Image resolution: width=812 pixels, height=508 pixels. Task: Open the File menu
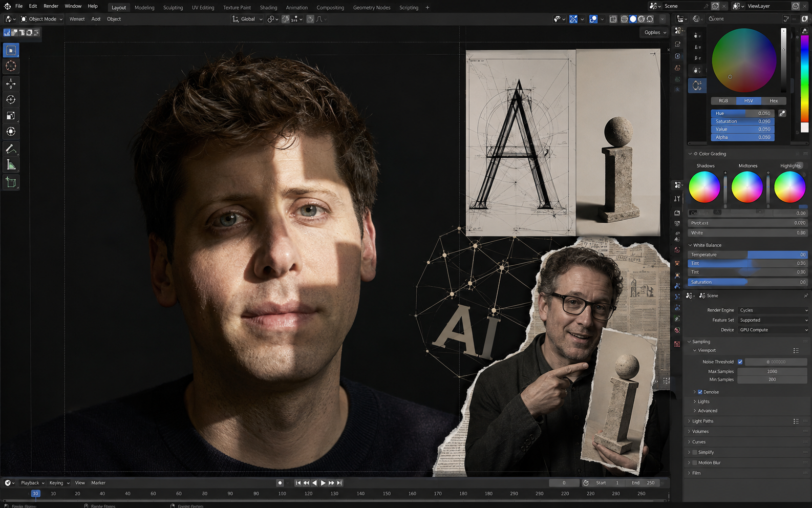coord(19,6)
